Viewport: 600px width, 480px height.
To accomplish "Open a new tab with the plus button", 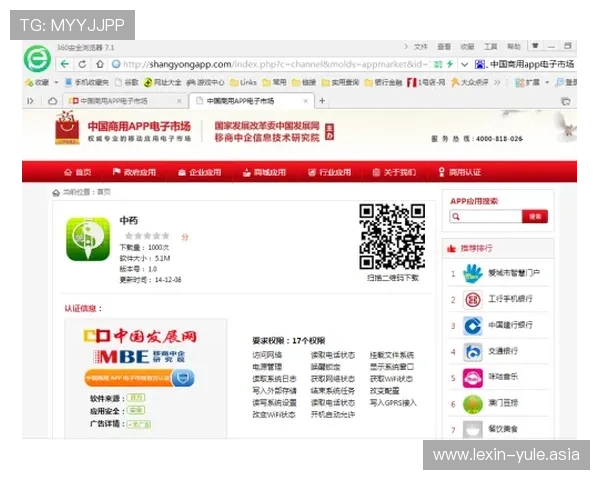I will click(x=322, y=101).
